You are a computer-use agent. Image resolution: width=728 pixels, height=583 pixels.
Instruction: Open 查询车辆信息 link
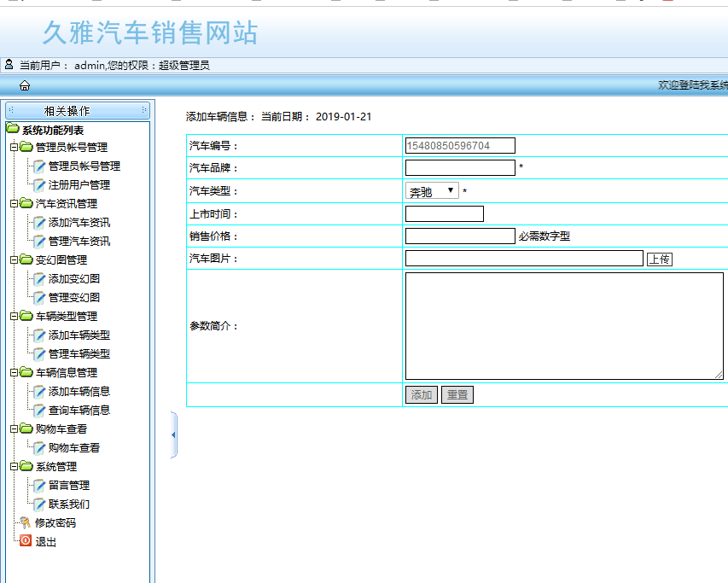[x=79, y=411]
